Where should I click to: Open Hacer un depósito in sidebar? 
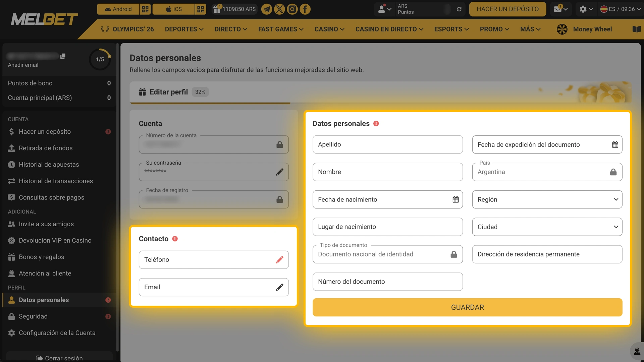point(59,132)
